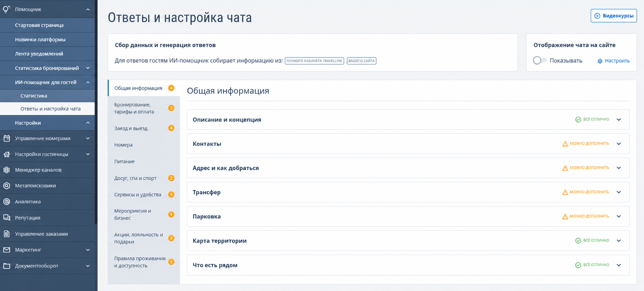Expand the Управление номерами chevron
This screenshot has width=644, height=291.
pos(88,138)
